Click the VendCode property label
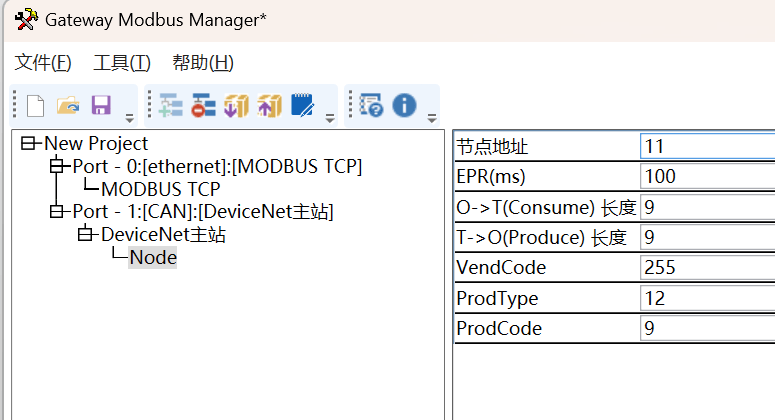The image size is (775, 420). [501, 268]
